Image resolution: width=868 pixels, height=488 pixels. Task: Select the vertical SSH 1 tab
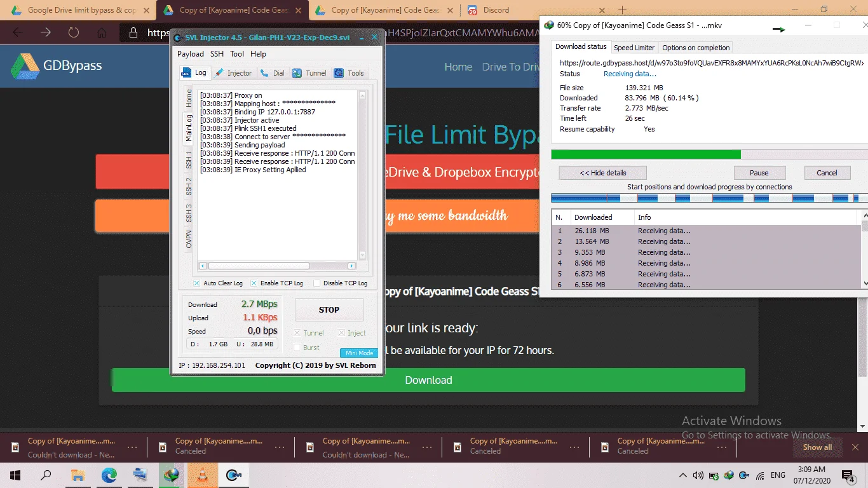(189, 159)
